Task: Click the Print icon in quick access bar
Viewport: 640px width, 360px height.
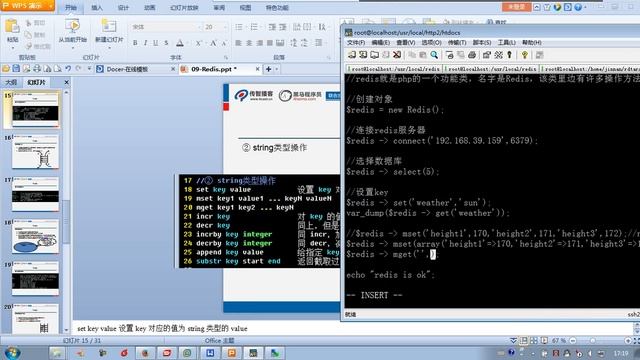Action: [37, 69]
